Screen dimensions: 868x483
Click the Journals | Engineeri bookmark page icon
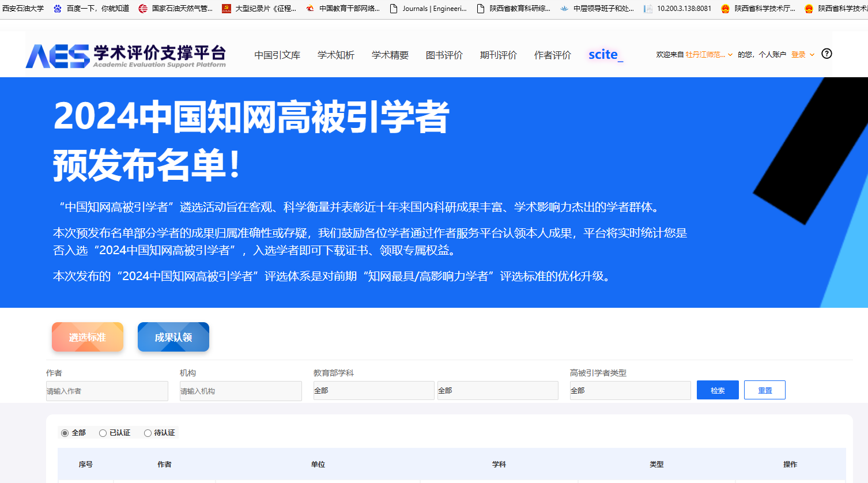click(394, 9)
